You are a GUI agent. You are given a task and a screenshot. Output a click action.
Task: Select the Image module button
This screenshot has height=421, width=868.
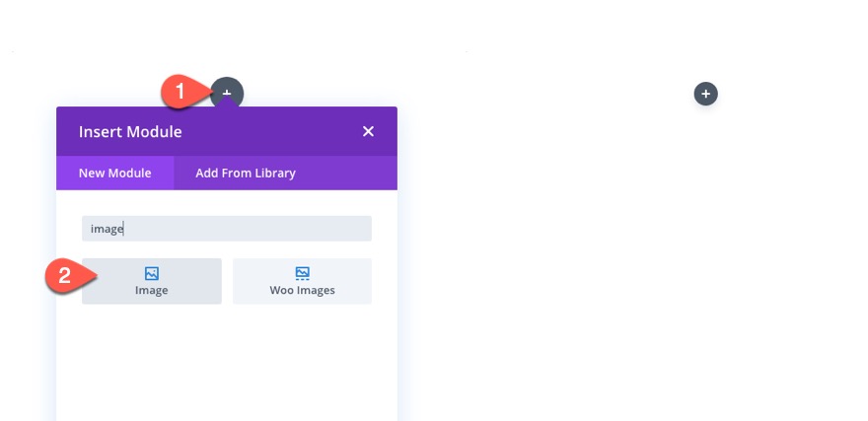pyautogui.click(x=152, y=281)
